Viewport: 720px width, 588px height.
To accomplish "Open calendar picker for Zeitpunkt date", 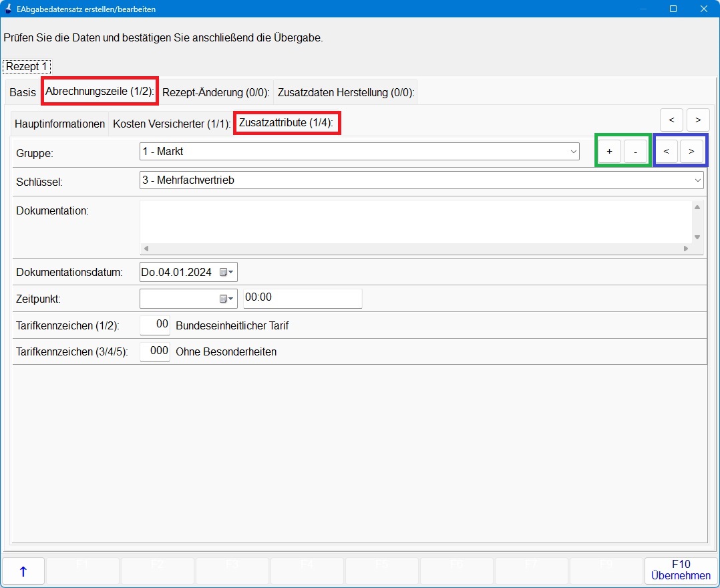I will tap(226, 299).
